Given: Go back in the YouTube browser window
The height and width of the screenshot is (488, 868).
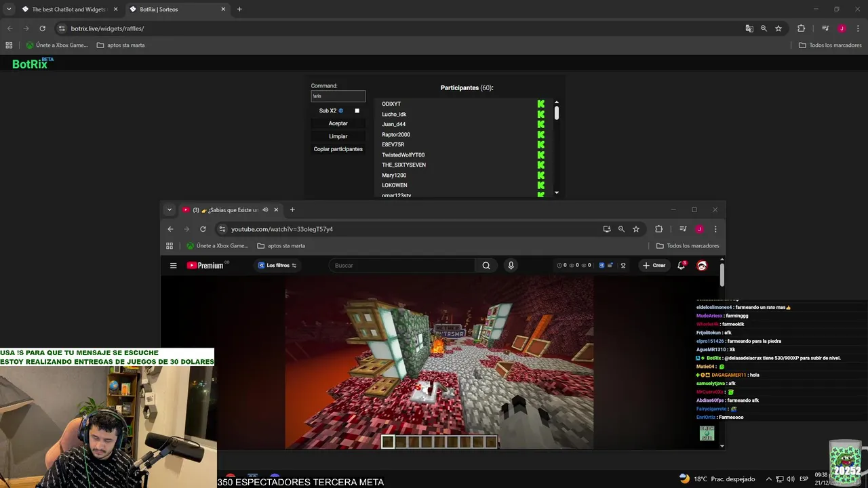Looking at the screenshot, I should [170, 229].
